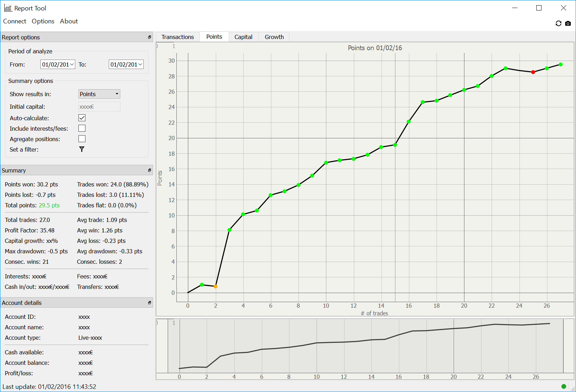The image size is (576, 392).
Task: Switch to the Transactions tab
Action: 177,37
